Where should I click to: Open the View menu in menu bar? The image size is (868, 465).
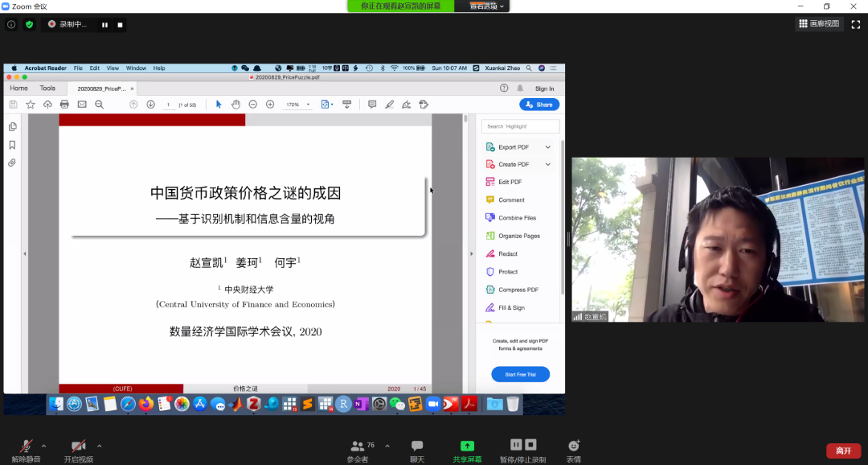tap(113, 68)
